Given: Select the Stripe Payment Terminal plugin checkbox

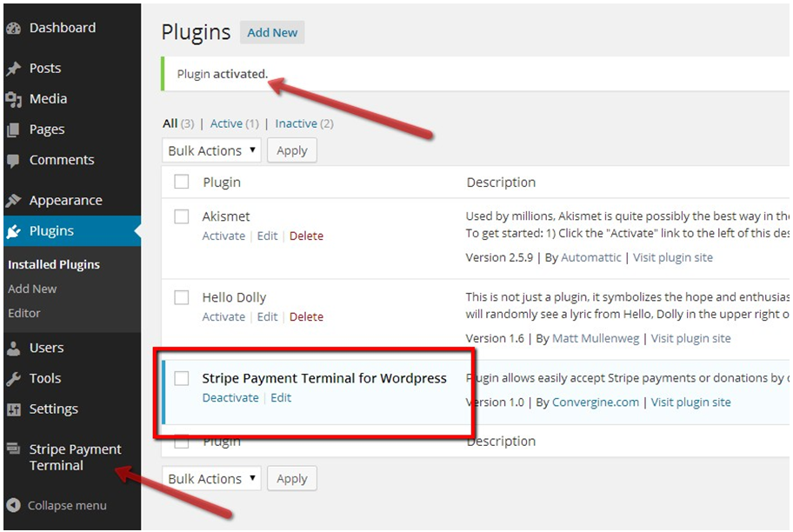Looking at the screenshot, I should point(182,378).
